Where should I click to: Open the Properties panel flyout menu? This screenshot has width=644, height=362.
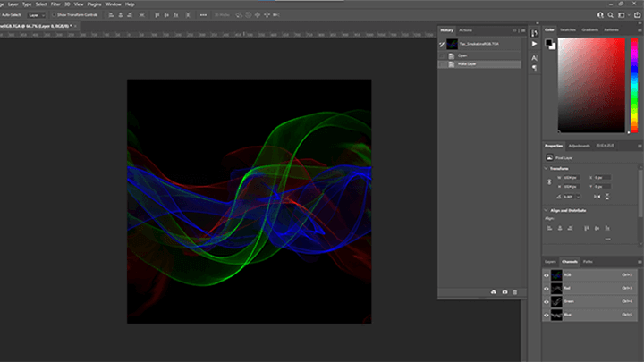[640, 146]
